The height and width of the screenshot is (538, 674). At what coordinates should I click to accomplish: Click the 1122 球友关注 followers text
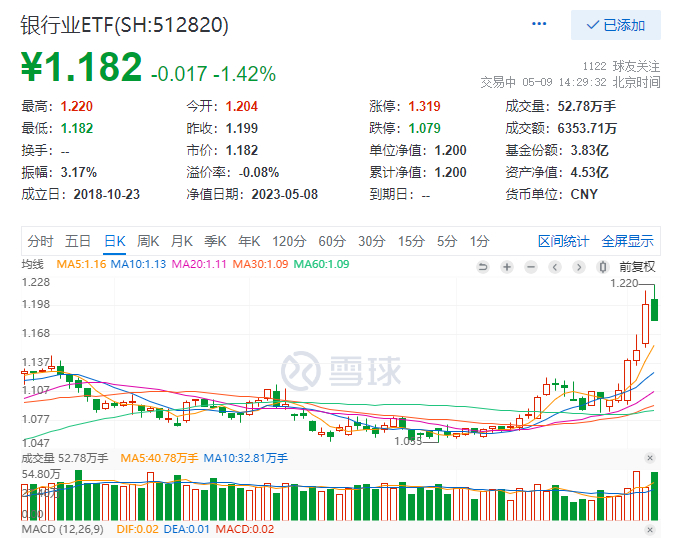point(621,66)
